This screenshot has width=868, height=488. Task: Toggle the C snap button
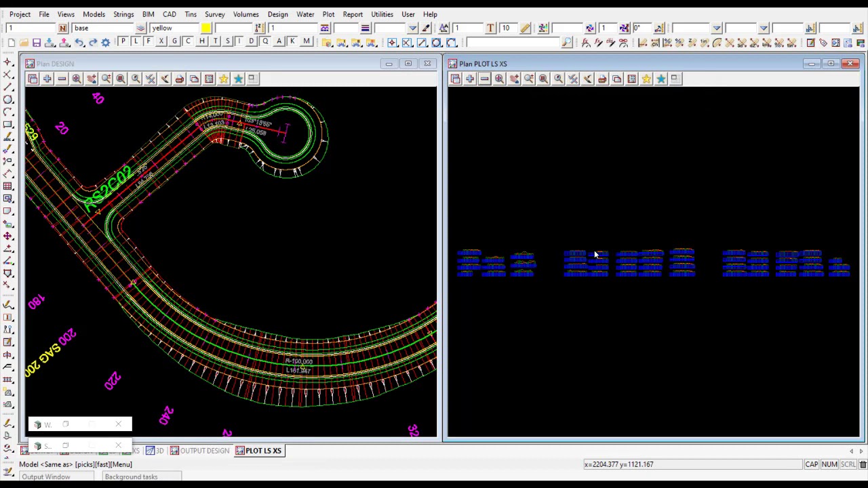coord(188,42)
